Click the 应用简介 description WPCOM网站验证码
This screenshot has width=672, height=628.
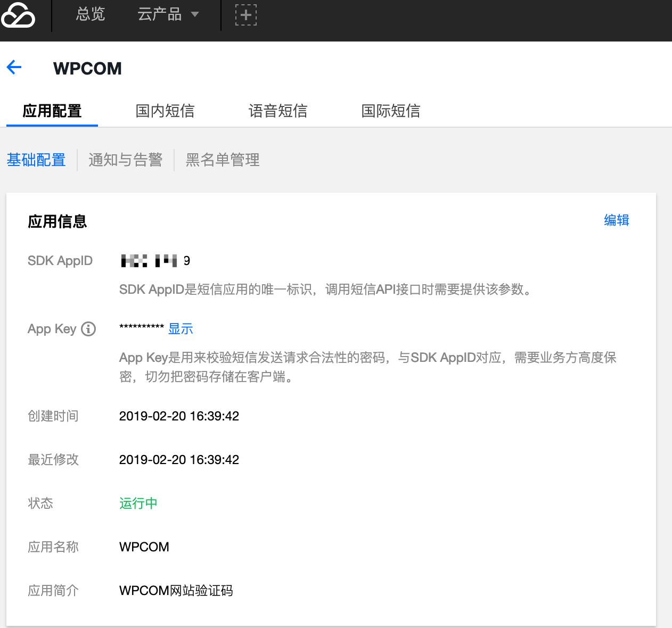pyautogui.click(x=176, y=590)
